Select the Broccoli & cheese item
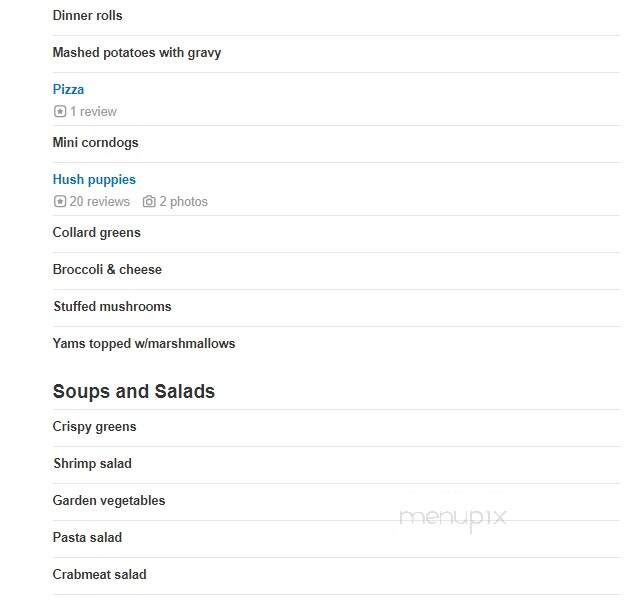 (x=107, y=269)
